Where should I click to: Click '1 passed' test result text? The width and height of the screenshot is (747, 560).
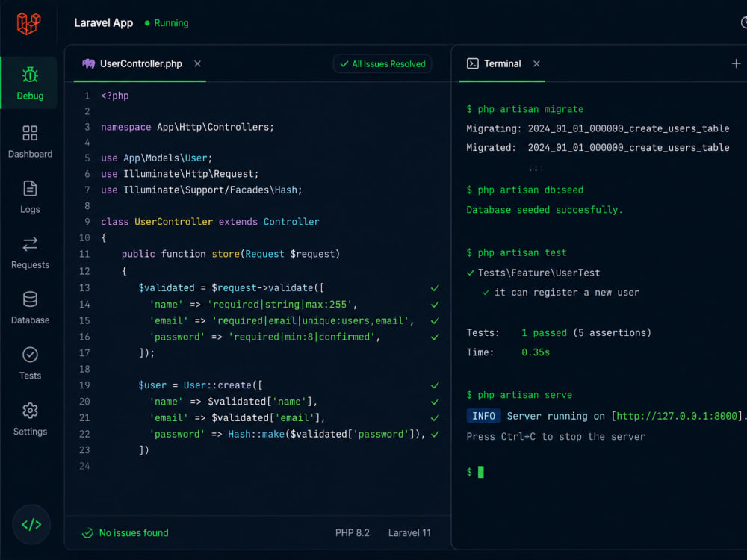(x=544, y=333)
